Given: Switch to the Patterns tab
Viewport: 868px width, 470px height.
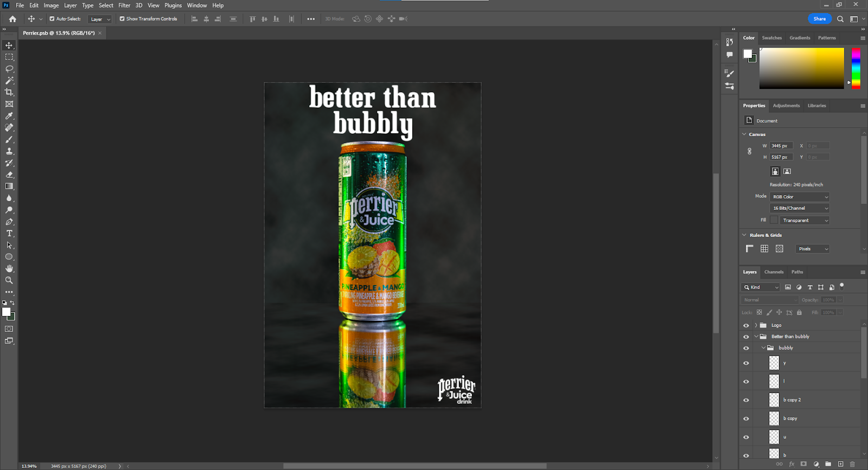Looking at the screenshot, I should (x=827, y=38).
